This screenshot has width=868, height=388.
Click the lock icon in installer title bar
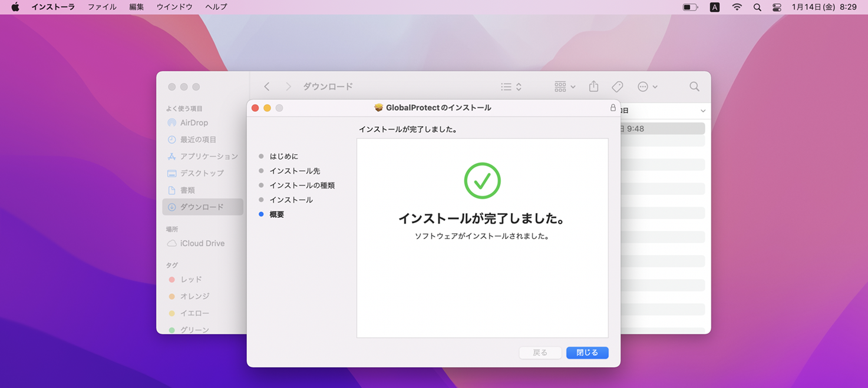click(613, 108)
